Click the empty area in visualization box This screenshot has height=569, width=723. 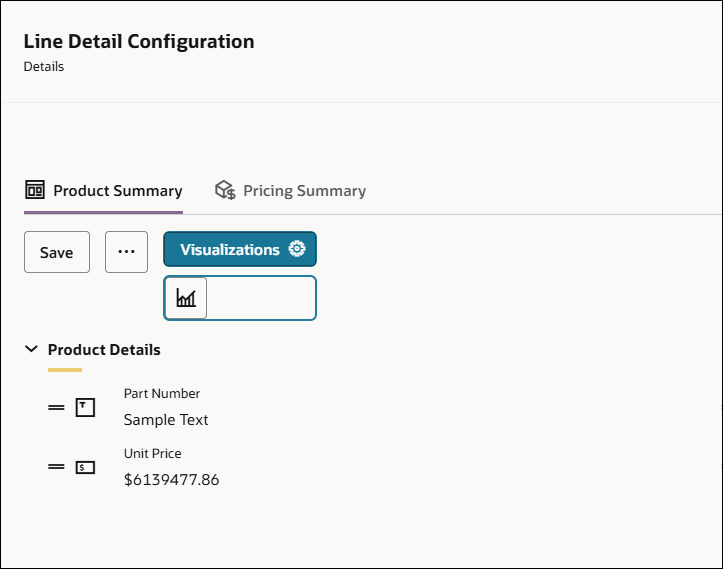pos(260,298)
